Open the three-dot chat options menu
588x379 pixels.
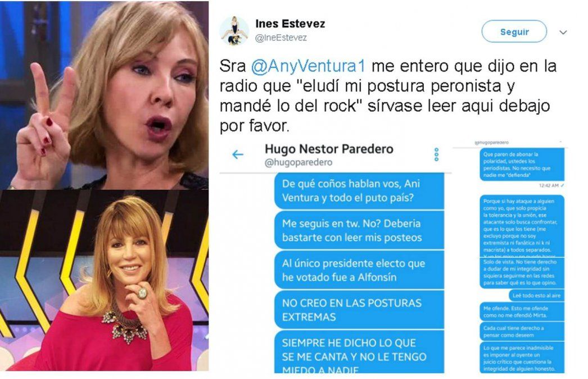pos(436,154)
